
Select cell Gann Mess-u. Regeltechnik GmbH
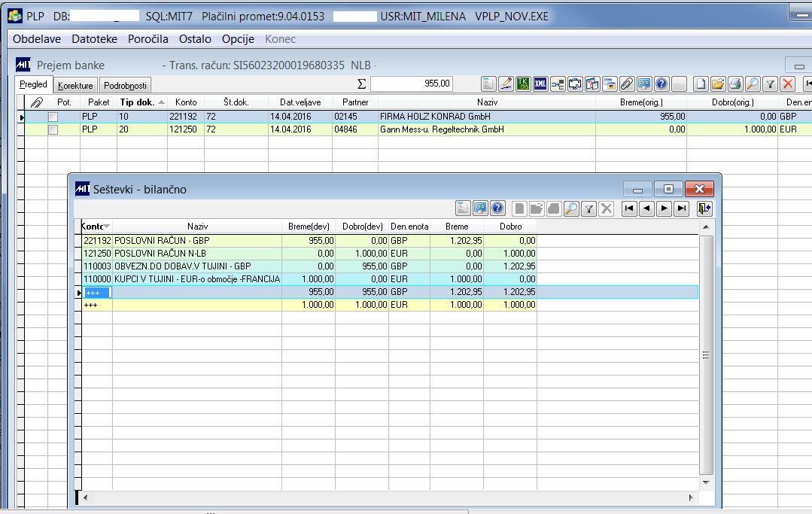pyautogui.click(x=487, y=129)
